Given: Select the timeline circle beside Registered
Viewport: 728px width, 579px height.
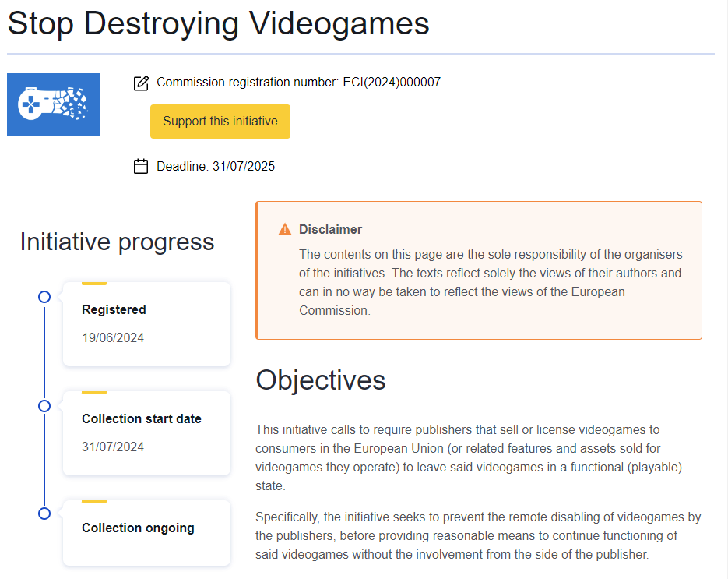Looking at the screenshot, I should (44, 296).
